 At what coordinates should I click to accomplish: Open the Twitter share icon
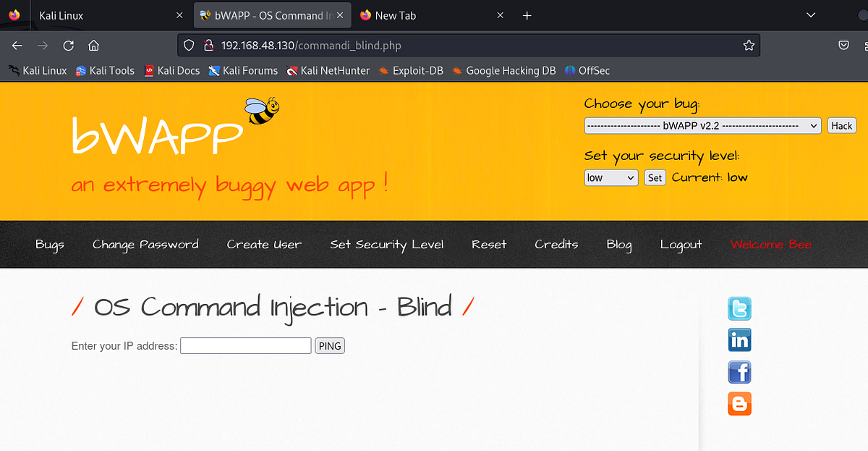click(x=739, y=308)
